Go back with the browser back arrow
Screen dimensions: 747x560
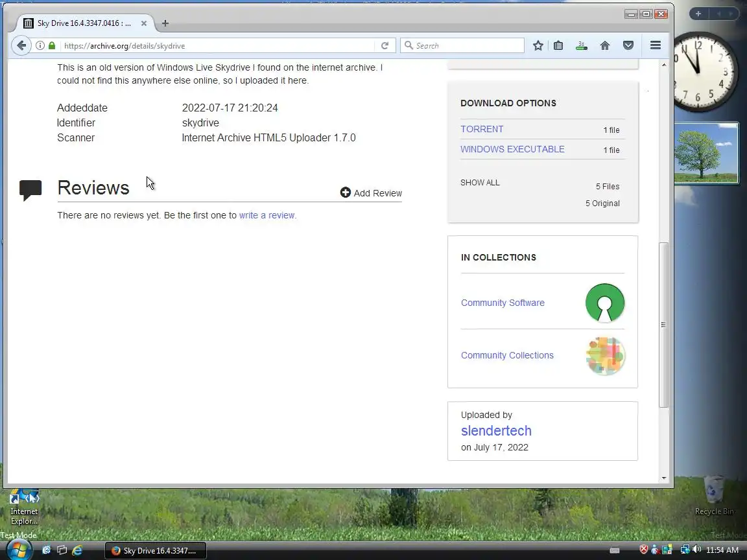click(x=21, y=46)
